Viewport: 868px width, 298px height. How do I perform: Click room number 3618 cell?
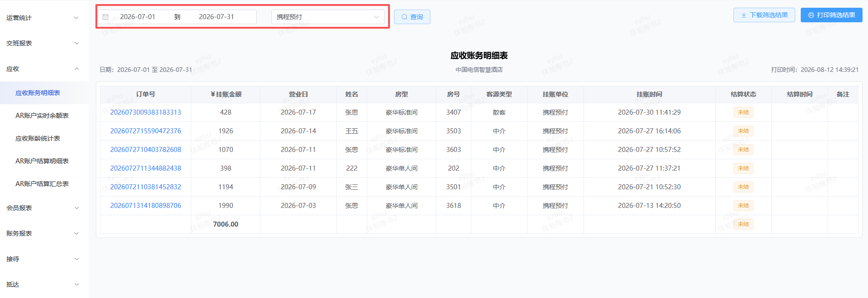pyautogui.click(x=454, y=206)
